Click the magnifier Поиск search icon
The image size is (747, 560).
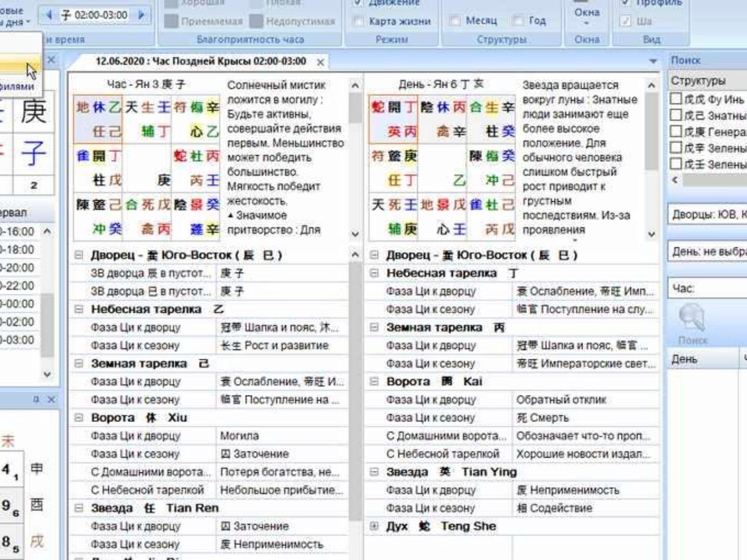tap(692, 317)
